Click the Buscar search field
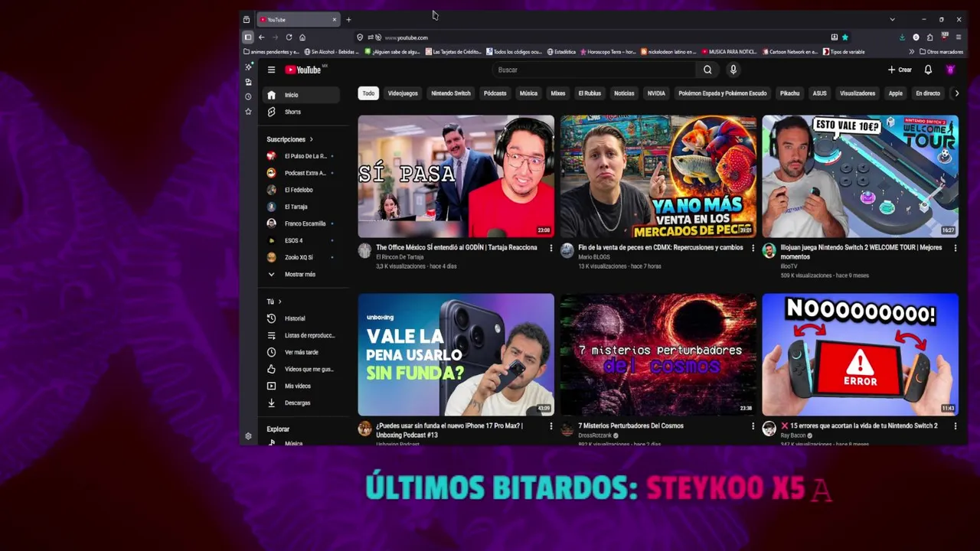Viewport: 980px width, 551px height. [594, 70]
